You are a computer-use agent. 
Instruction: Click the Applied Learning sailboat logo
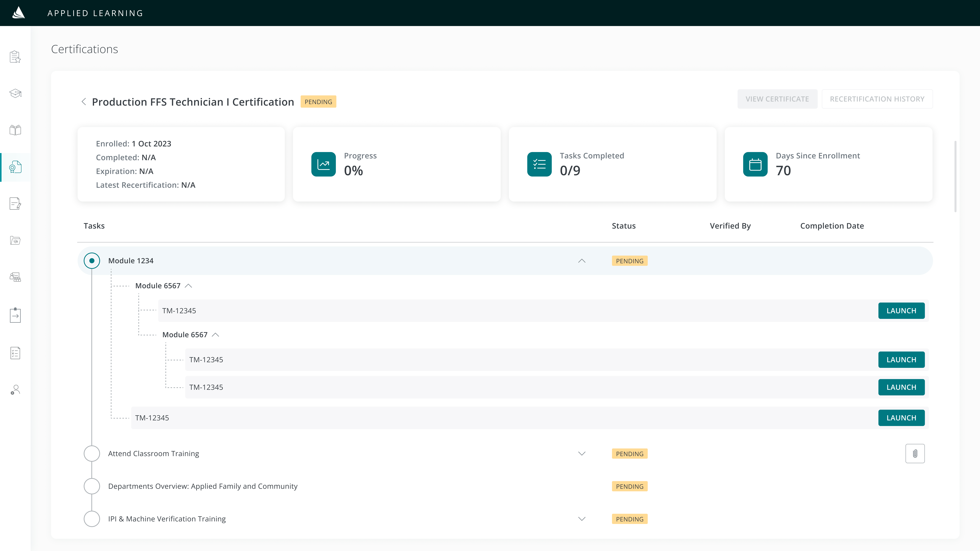[18, 13]
